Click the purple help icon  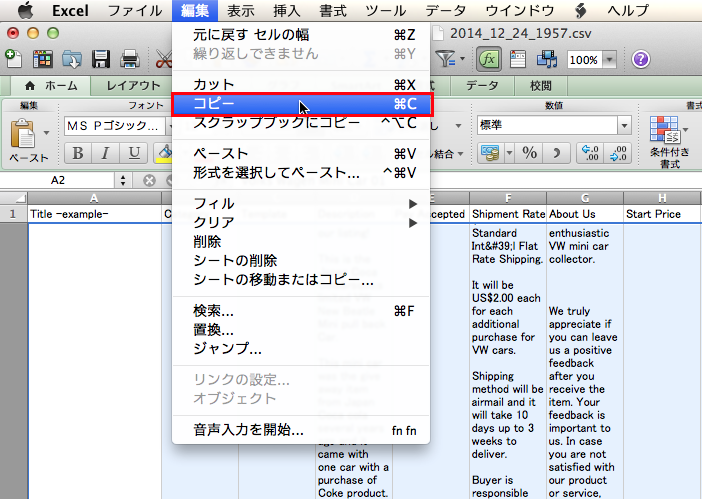[x=641, y=59]
